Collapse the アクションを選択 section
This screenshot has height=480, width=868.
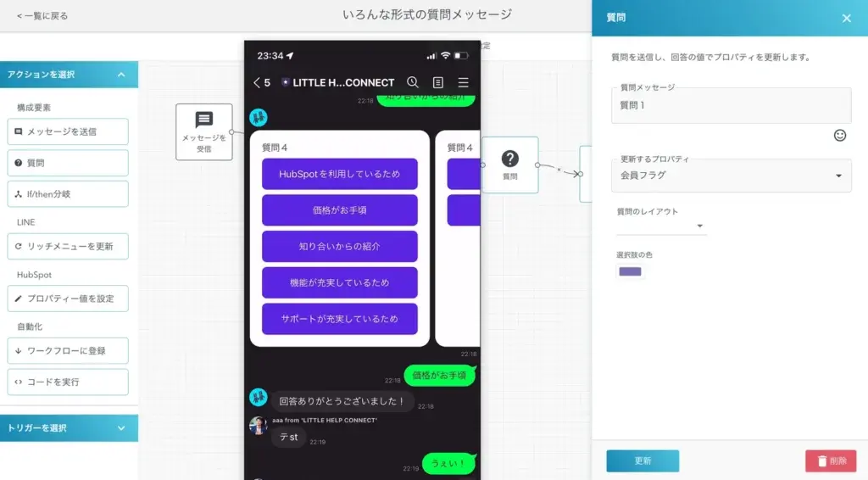click(121, 75)
